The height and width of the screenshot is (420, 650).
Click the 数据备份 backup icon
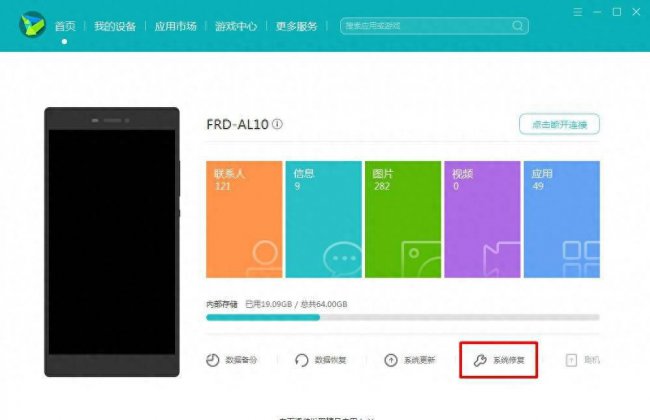point(213,360)
